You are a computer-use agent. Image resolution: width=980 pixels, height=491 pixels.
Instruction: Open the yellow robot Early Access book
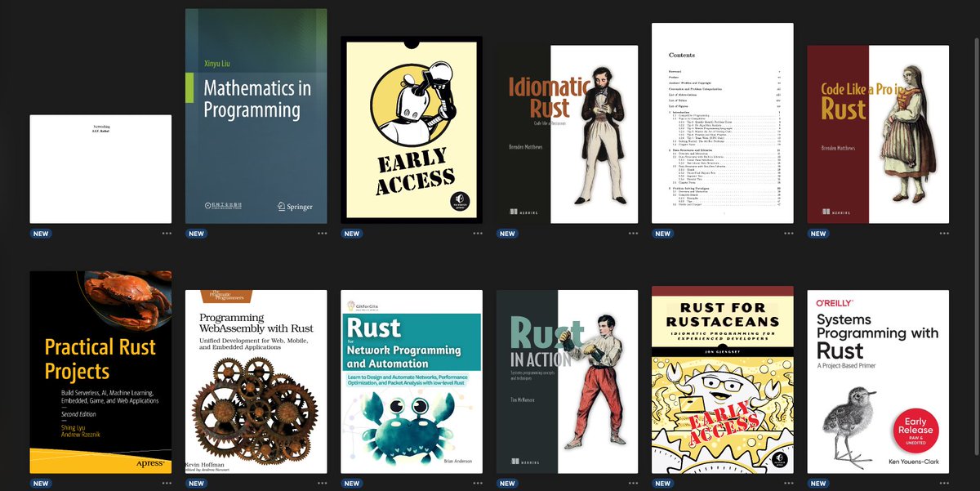coord(412,130)
